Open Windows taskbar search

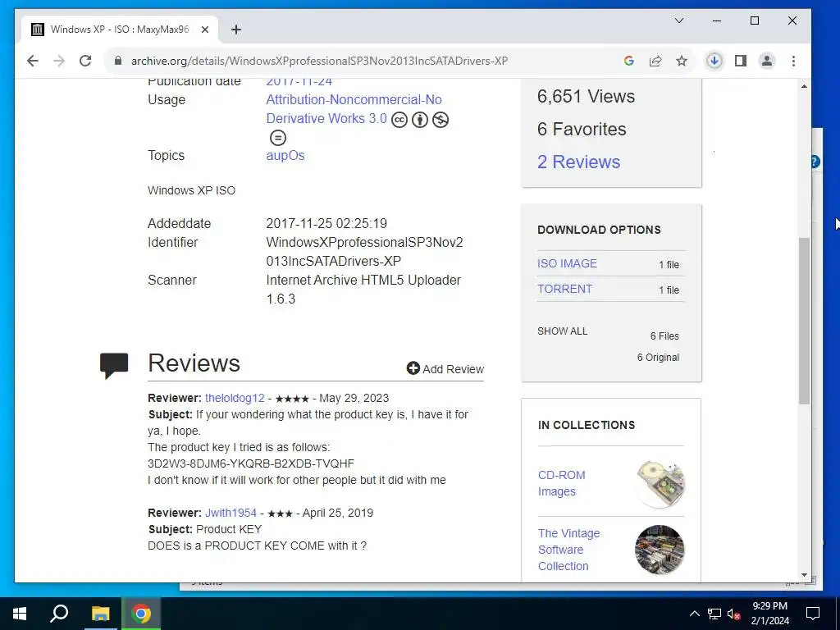click(59, 614)
